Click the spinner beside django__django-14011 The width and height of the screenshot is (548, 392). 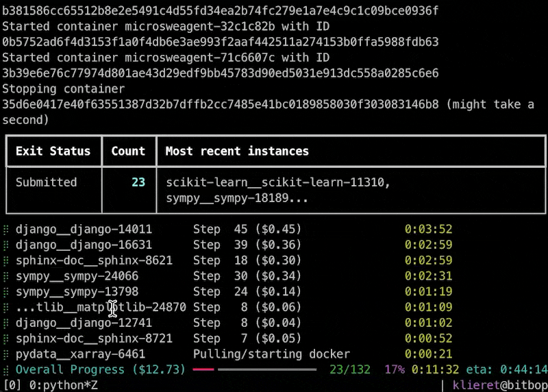5,230
